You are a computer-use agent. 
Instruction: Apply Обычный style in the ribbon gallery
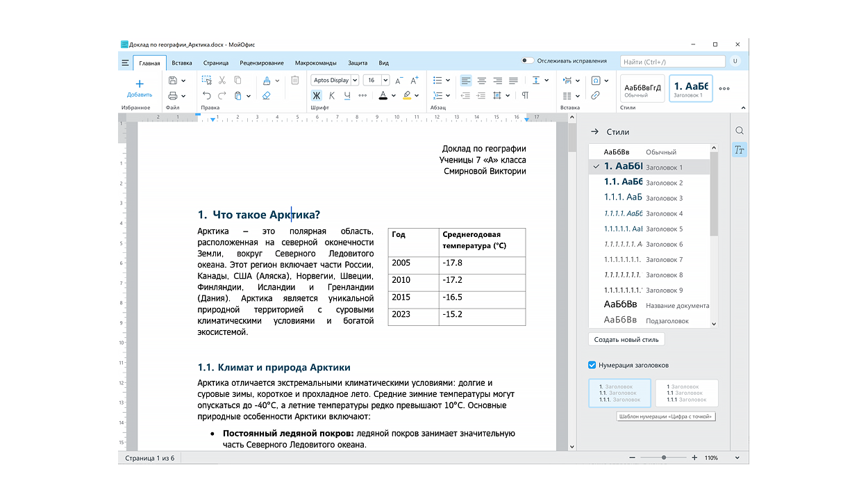(642, 89)
